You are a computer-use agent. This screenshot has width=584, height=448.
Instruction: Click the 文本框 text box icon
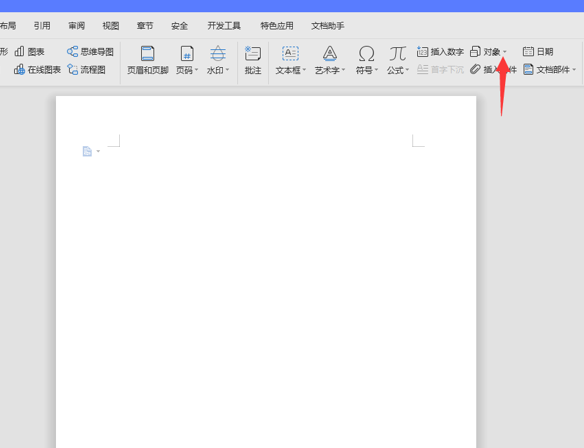click(290, 54)
